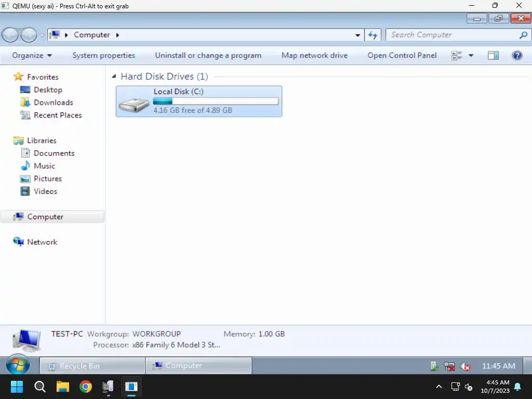Open host File Explorer from taskbar
This screenshot has width=532, height=399.
tap(63, 387)
